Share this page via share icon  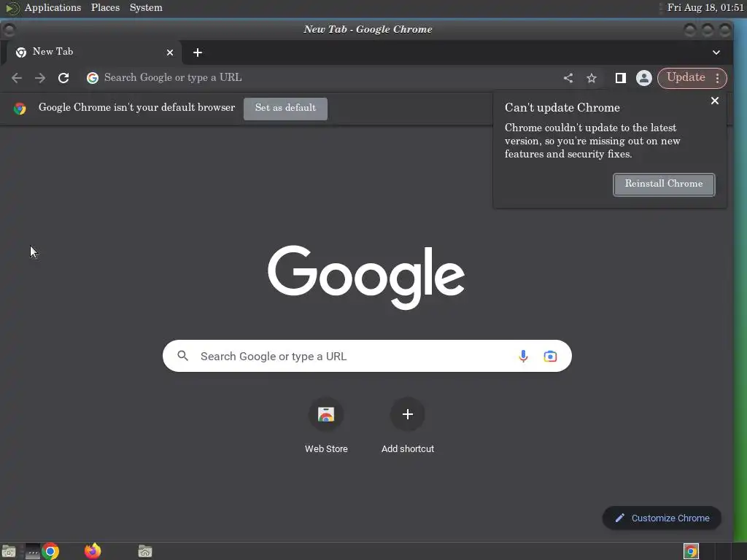pyautogui.click(x=568, y=77)
